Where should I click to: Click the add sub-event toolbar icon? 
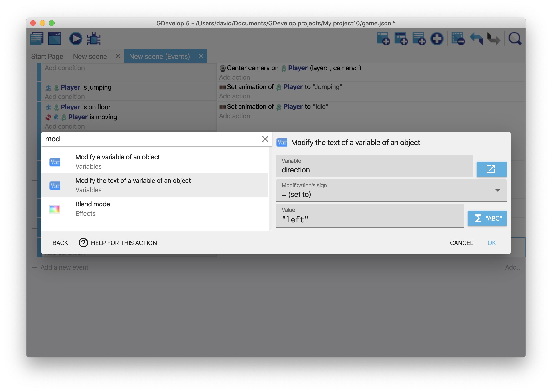pyautogui.click(x=401, y=39)
